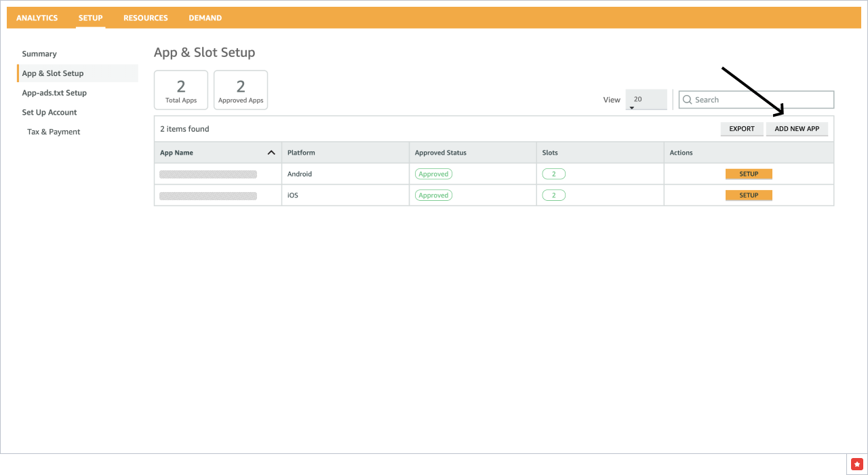Click the Total Apps counter card

coord(181,90)
